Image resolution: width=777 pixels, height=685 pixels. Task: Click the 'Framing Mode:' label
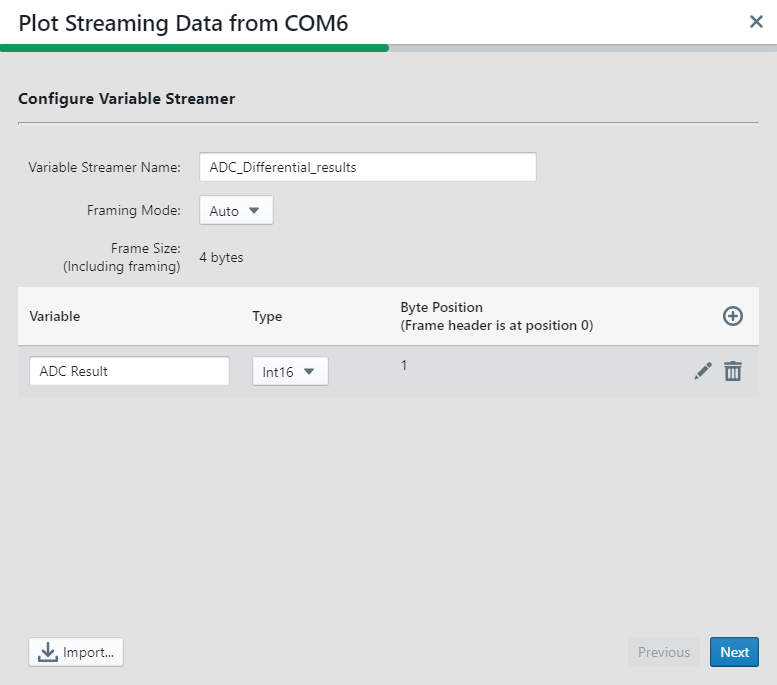pos(134,210)
